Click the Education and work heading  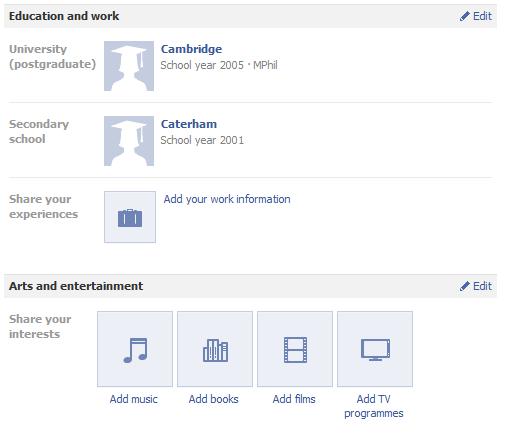tap(64, 16)
